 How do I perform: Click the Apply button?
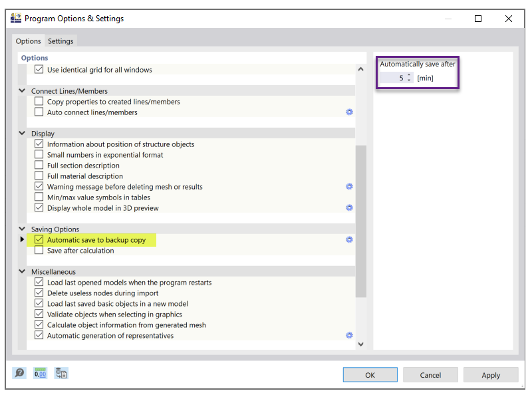click(x=491, y=374)
